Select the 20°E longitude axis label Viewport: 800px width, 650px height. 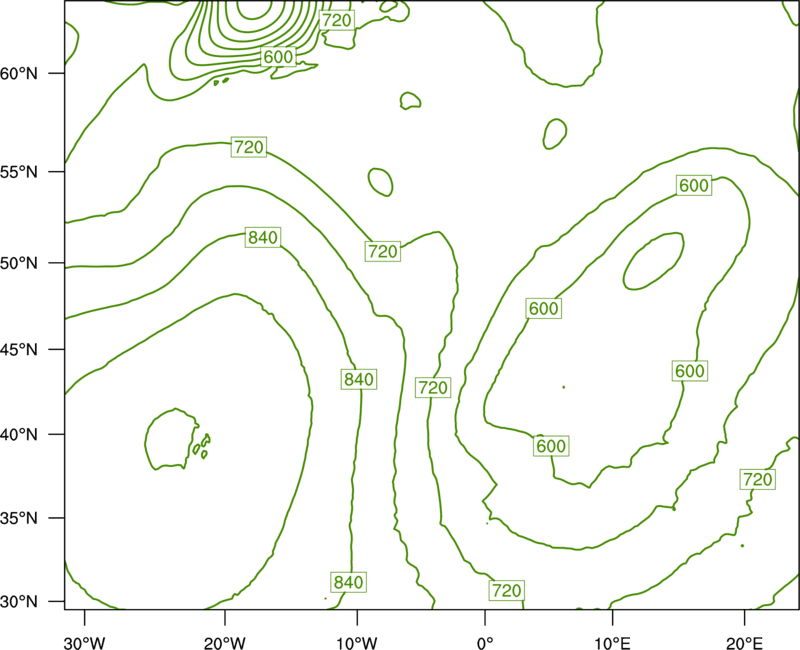(744, 643)
